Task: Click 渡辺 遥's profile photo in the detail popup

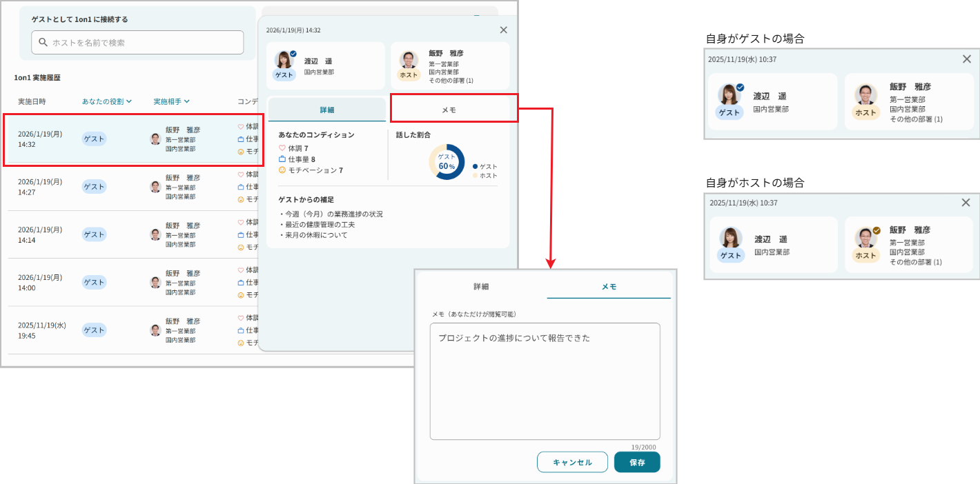Action: click(x=284, y=61)
